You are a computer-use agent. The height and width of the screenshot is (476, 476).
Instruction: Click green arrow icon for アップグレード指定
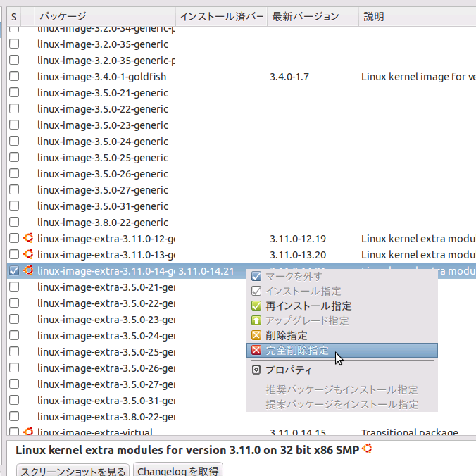[x=256, y=320]
